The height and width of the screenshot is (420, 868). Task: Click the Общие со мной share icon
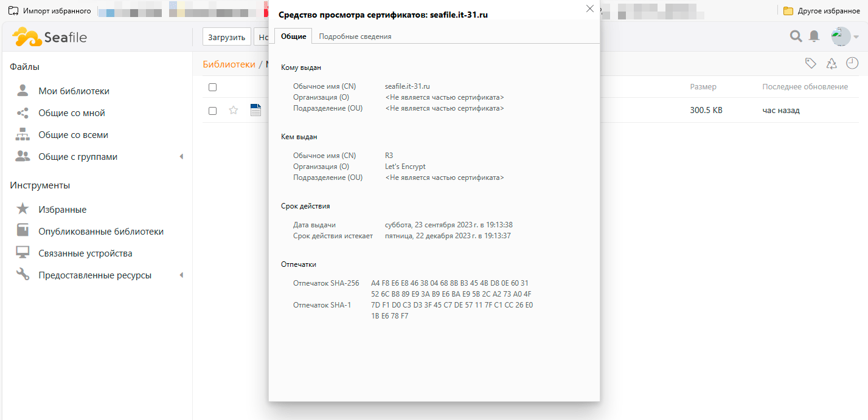click(23, 113)
